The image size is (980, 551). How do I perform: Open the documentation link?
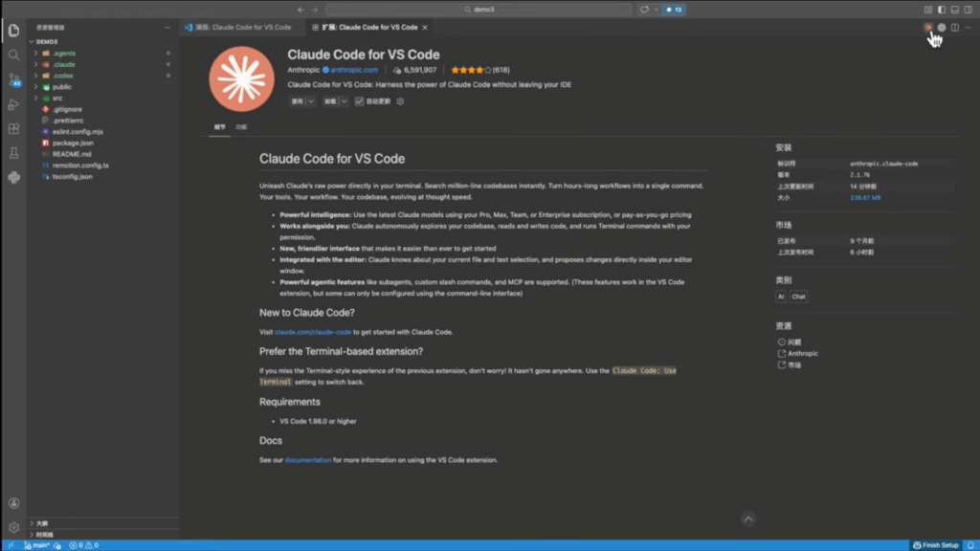pos(308,460)
